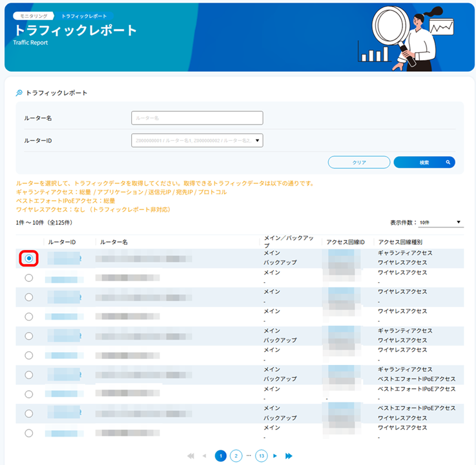
Task: Select the last row router radio button
Action: point(29,433)
